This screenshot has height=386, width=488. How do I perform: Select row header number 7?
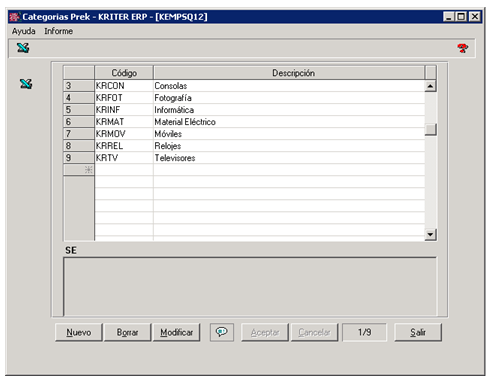coord(79,134)
